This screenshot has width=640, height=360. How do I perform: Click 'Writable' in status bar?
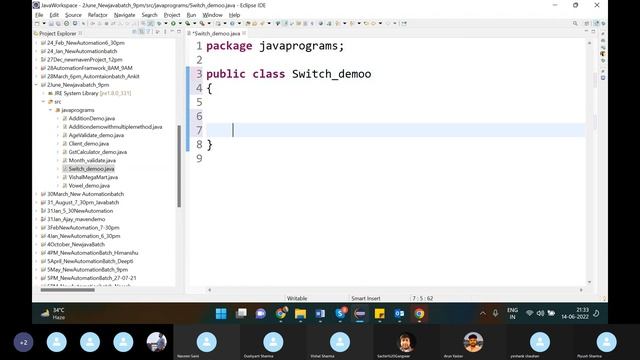pyautogui.click(x=297, y=298)
